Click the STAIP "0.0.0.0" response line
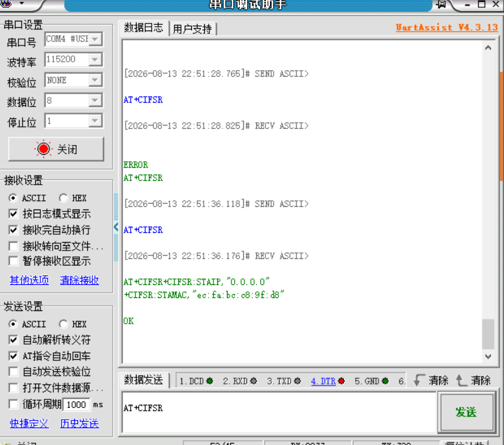 [196, 282]
